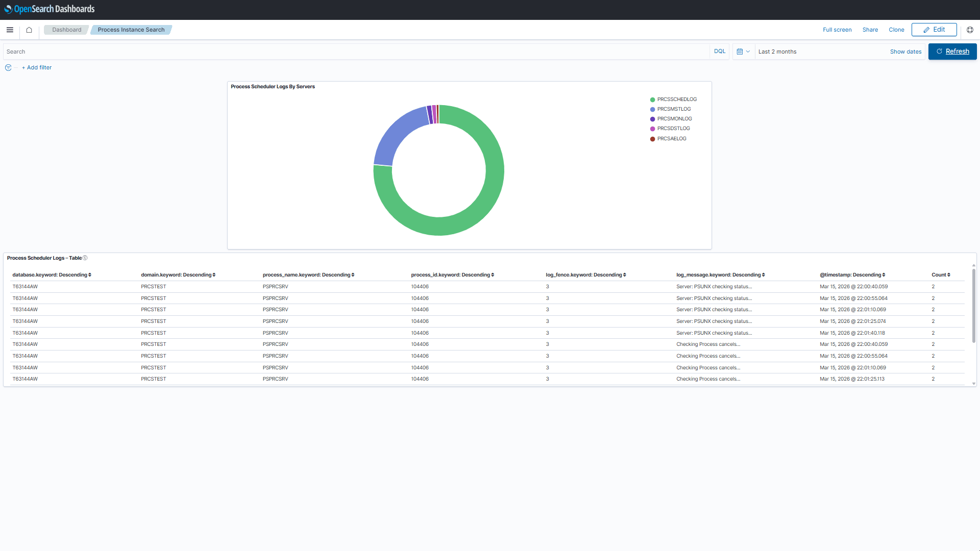The width and height of the screenshot is (980, 551).
Task: Click the Refresh button
Action: point(952,52)
